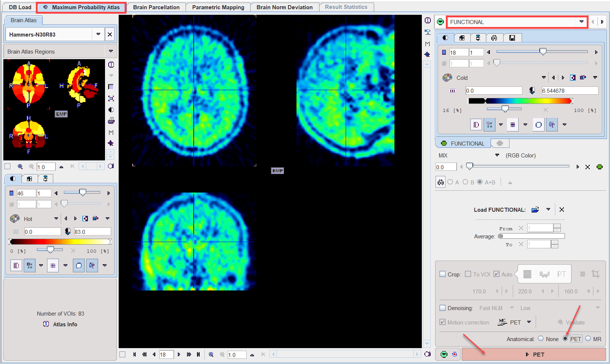Open the Hot color table dropdown

point(56,218)
